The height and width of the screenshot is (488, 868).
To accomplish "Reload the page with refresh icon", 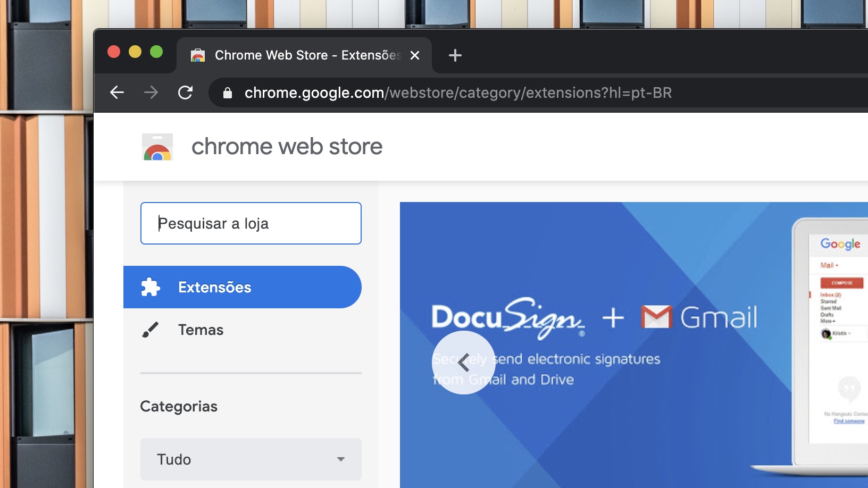I will coord(185,92).
